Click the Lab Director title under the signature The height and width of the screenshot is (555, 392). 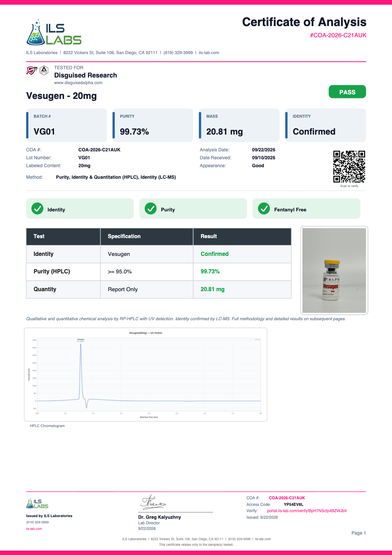[149, 523]
